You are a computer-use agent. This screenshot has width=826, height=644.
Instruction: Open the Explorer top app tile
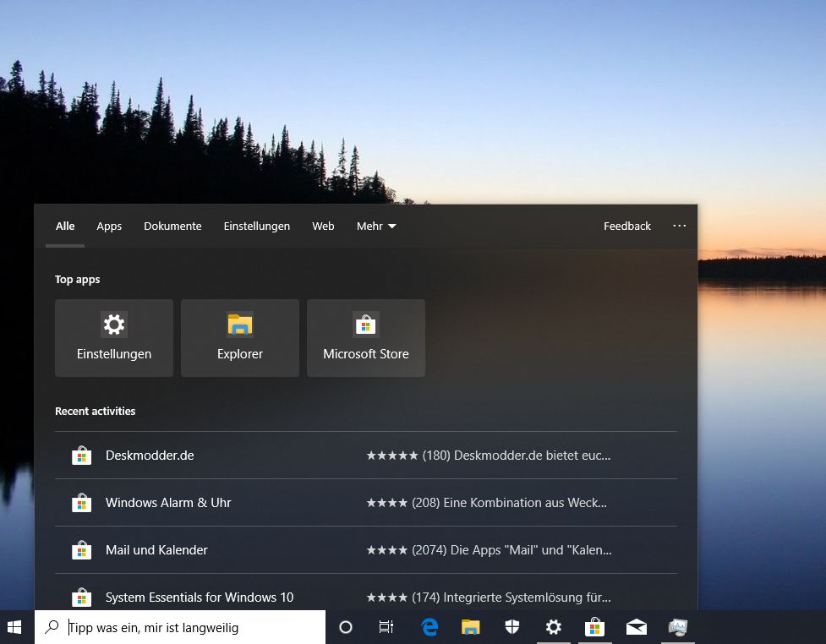click(240, 338)
